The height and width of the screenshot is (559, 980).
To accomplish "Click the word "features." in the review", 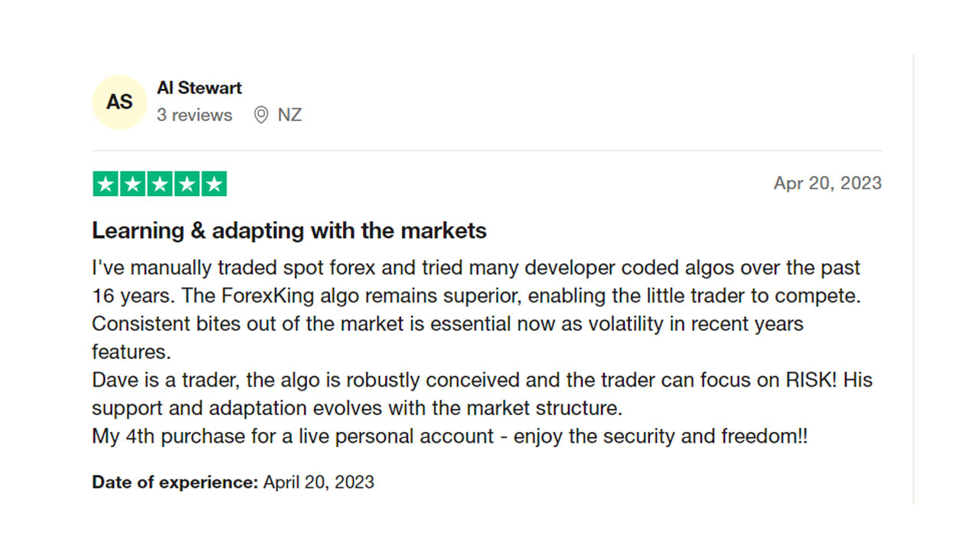I will [x=131, y=351].
